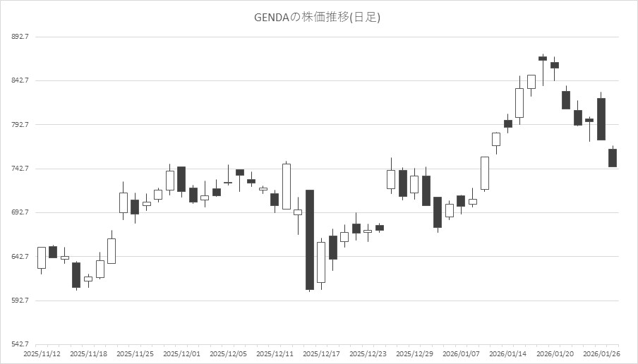Viewport: 638px width, 364px height.
Task: Click the 842.7 price axis label
Action: click(16, 80)
